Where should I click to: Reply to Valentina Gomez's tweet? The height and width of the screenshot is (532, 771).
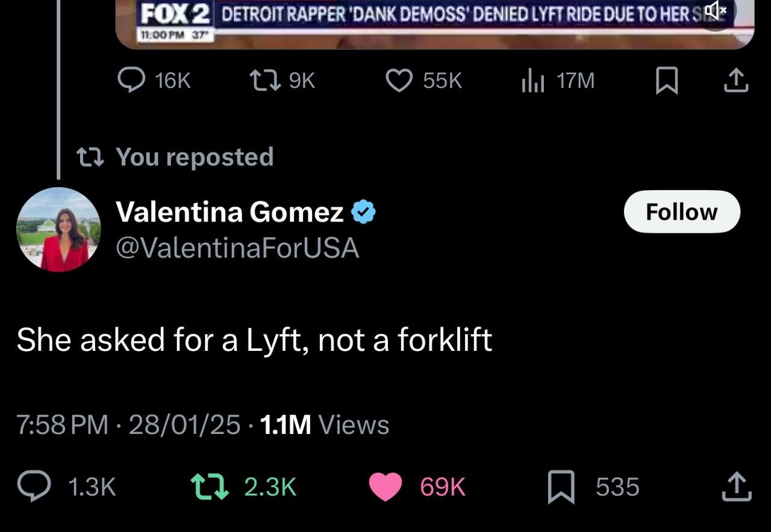pos(34,486)
